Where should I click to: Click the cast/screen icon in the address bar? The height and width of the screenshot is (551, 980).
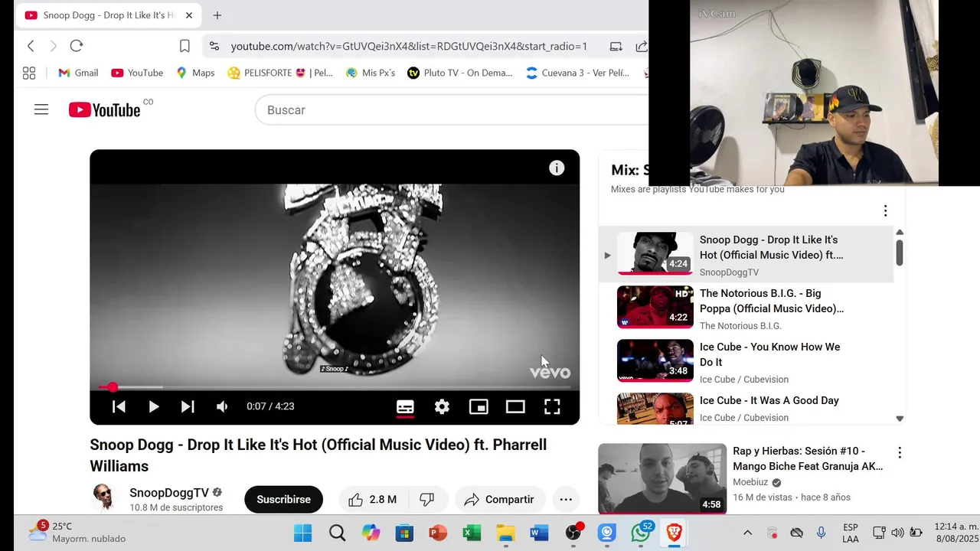point(616,46)
